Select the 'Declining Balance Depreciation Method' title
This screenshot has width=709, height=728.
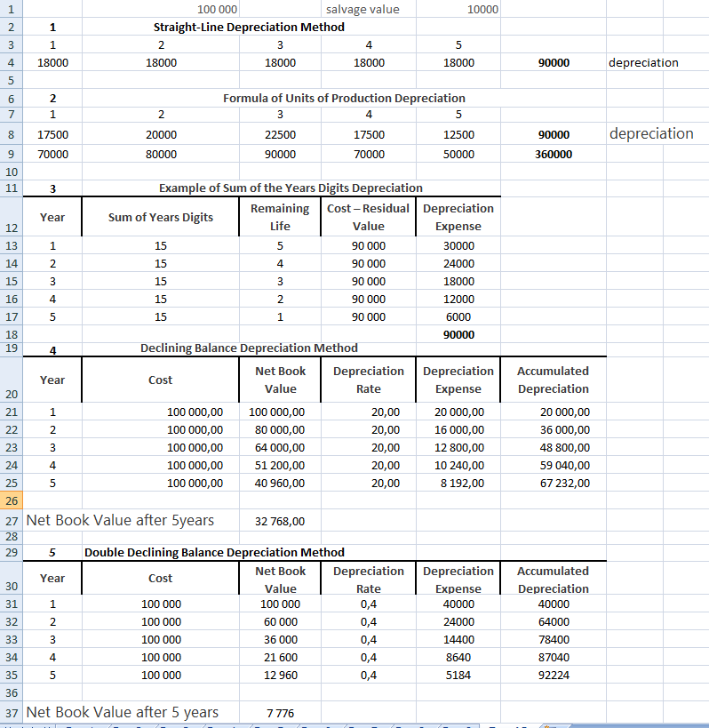(x=249, y=348)
